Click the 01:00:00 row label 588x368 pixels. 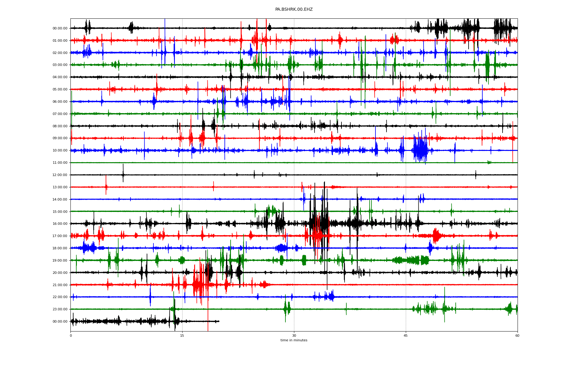[60, 40]
